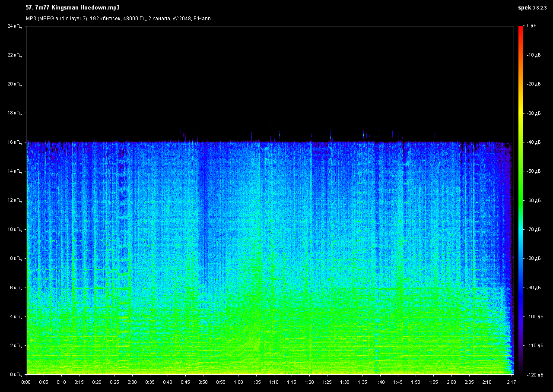Viewport: 553px width, 392px height.
Task: Select the 1:00 time marker
Action: [238, 382]
